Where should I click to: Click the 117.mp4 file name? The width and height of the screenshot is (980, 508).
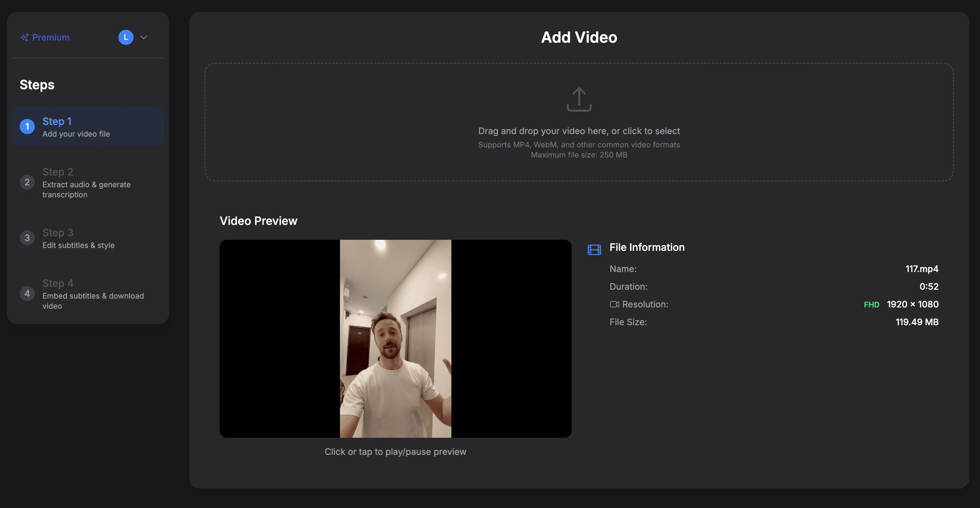click(921, 269)
